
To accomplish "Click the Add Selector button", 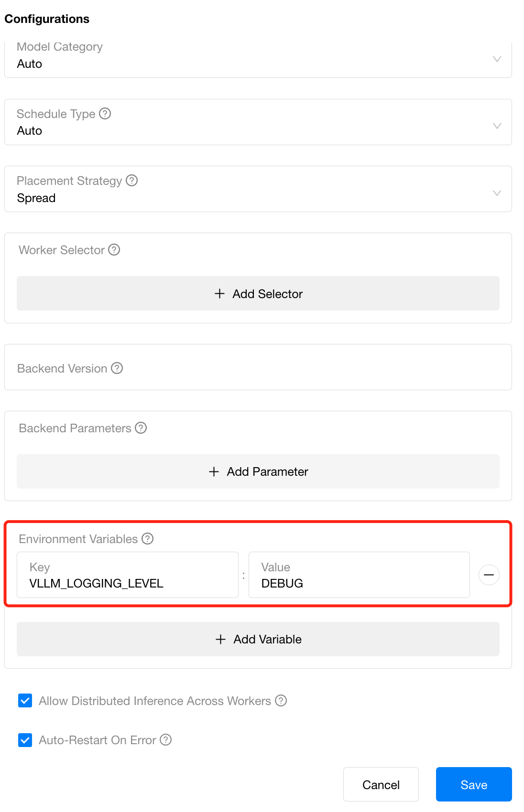I will point(258,293).
